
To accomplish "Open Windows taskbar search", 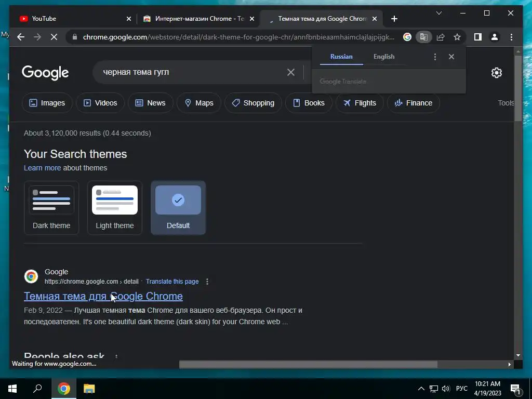I will (x=37, y=389).
